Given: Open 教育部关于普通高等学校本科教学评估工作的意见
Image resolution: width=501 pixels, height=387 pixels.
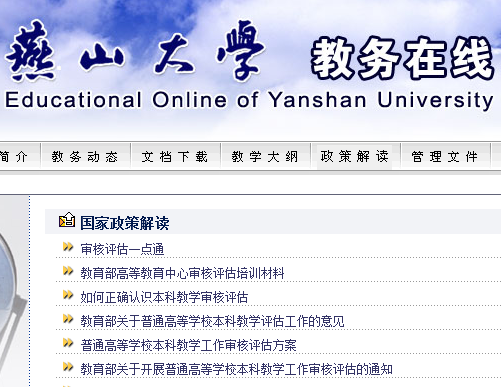Looking at the screenshot, I should [212, 321].
